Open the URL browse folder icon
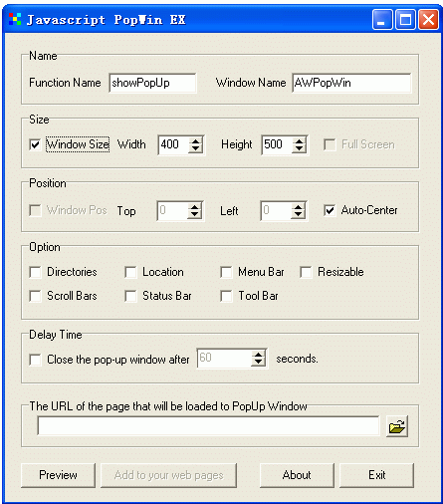 pyautogui.click(x=397, y=426)
